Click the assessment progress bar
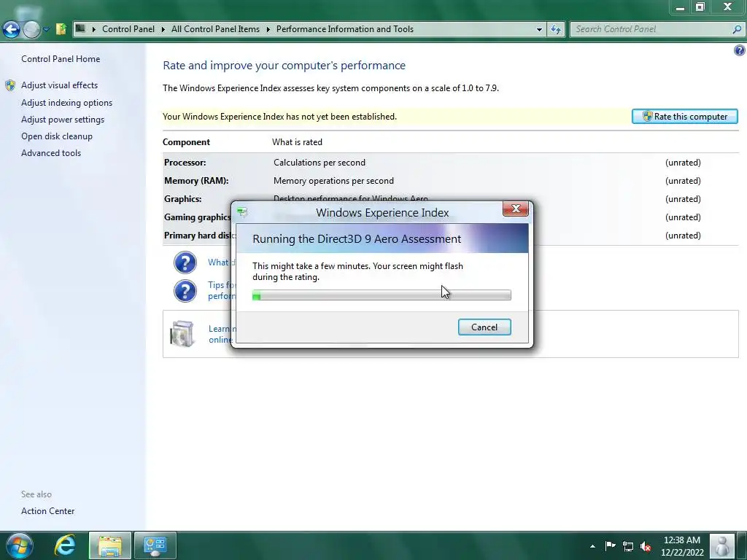This screenshot has width=747, height=560. (x=382, y=296)
